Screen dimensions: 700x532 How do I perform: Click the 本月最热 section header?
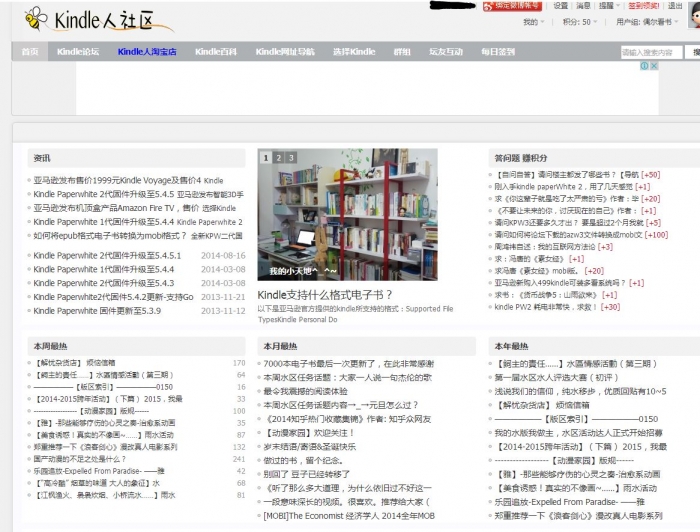tap(280, 346)
